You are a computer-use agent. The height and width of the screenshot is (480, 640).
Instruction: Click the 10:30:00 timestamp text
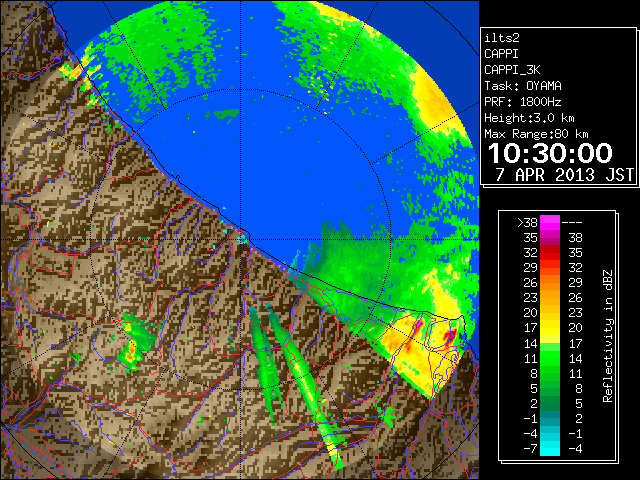click(550, 153)
